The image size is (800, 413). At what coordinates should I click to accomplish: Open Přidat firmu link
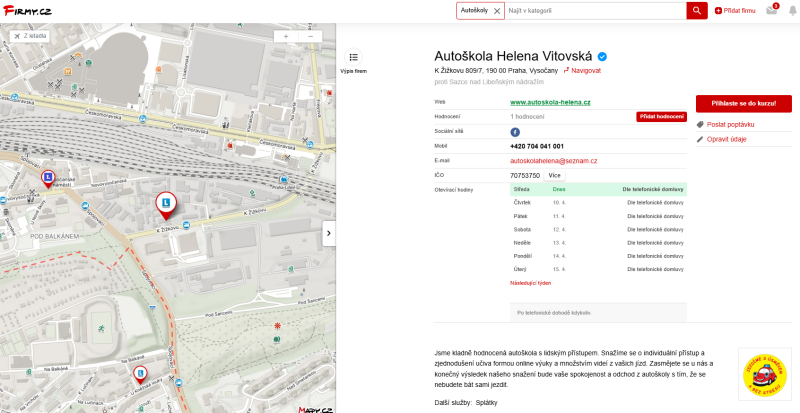coord(735,11)
